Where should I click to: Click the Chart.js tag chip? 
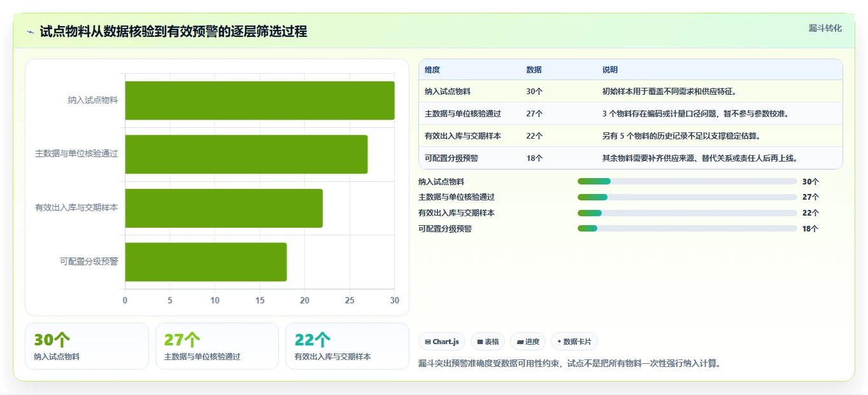click(x=442, y=342)
